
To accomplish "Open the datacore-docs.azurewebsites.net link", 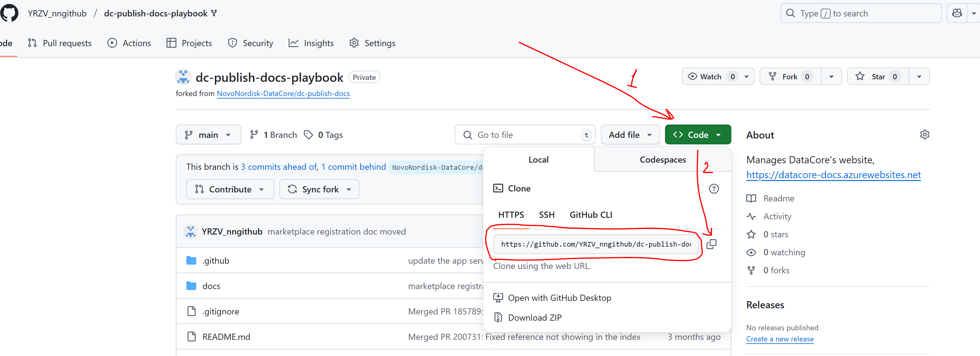I will click(x=833, y=174).
